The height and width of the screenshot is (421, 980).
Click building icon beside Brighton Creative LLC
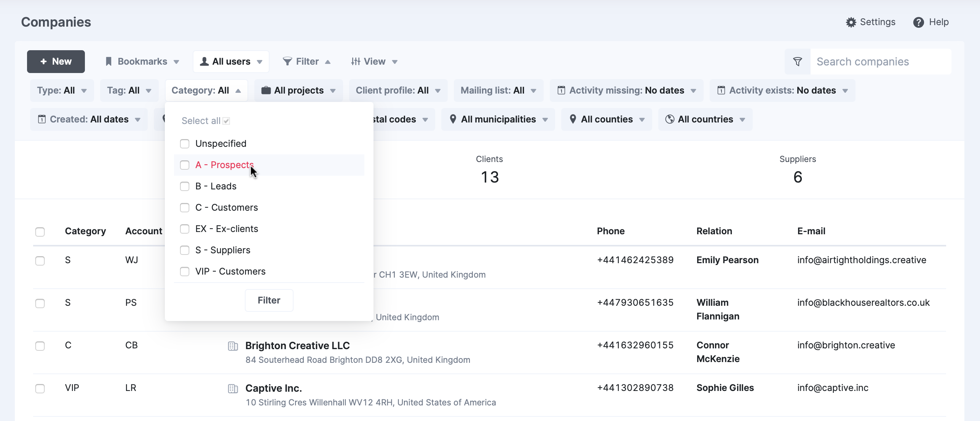[233, 346]
